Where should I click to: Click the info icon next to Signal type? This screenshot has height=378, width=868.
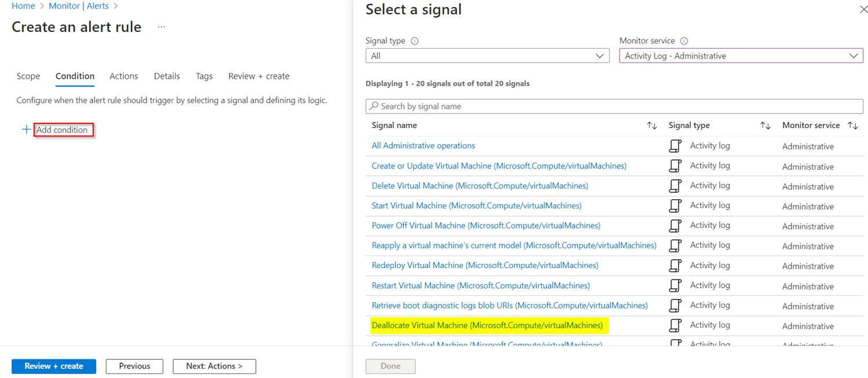pyautogui.click(x=414, y=41)
